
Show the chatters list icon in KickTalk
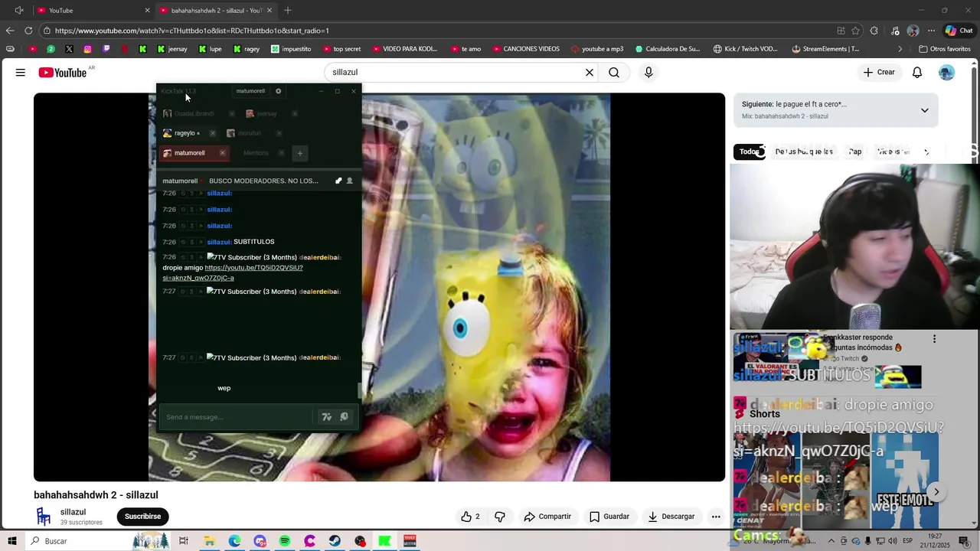[x=350, y=181]
